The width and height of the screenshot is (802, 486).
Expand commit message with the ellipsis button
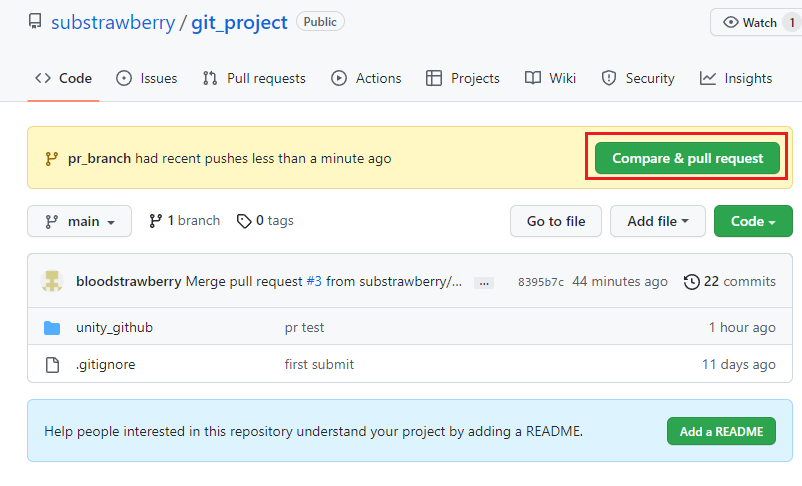pyautogui.click(x=484, y=282)
